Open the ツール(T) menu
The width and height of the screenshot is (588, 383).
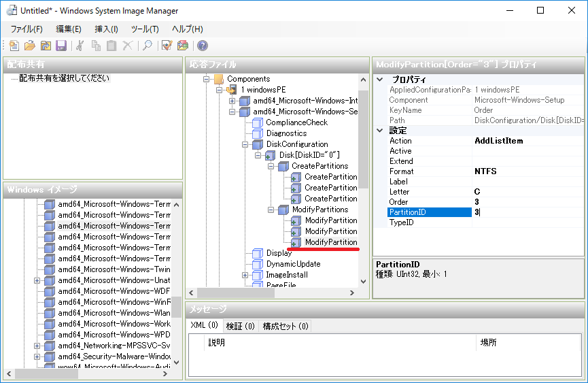click(145, 29)
